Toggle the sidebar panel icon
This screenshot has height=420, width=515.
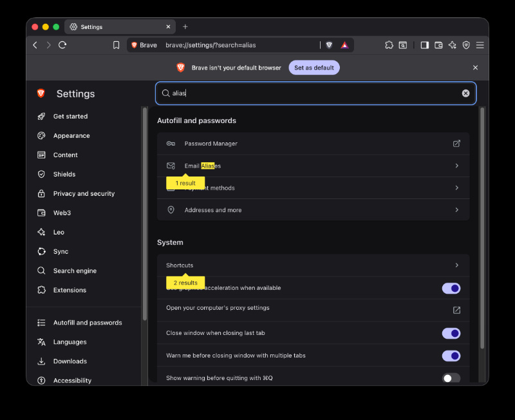point(425,45)
